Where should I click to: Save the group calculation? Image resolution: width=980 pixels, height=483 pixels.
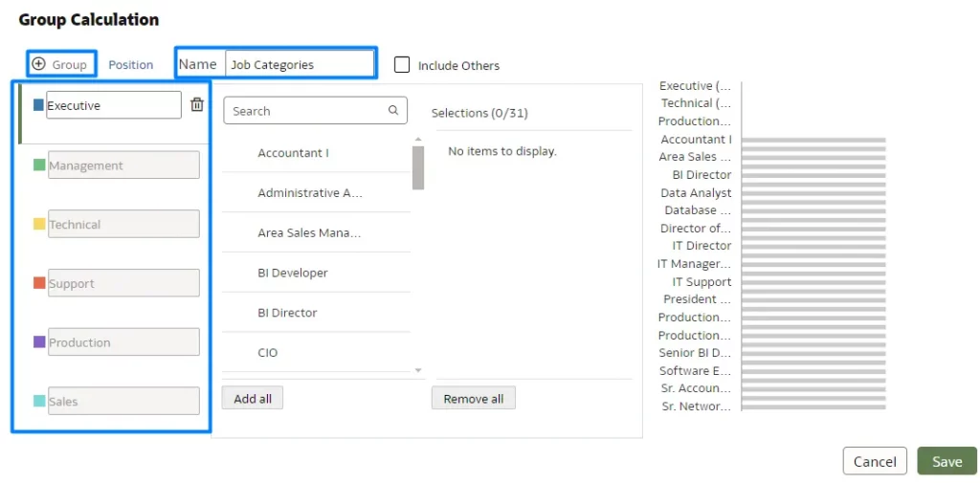click(x=947, y=461)
